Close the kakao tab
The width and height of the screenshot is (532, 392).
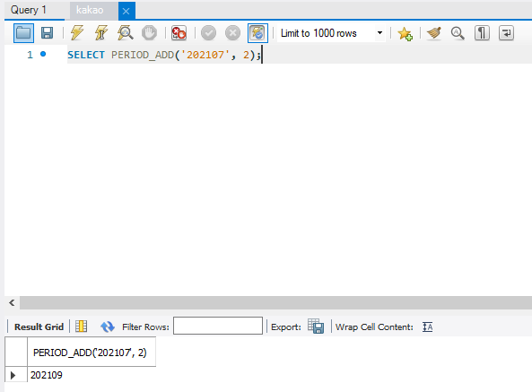click(126, 11)
